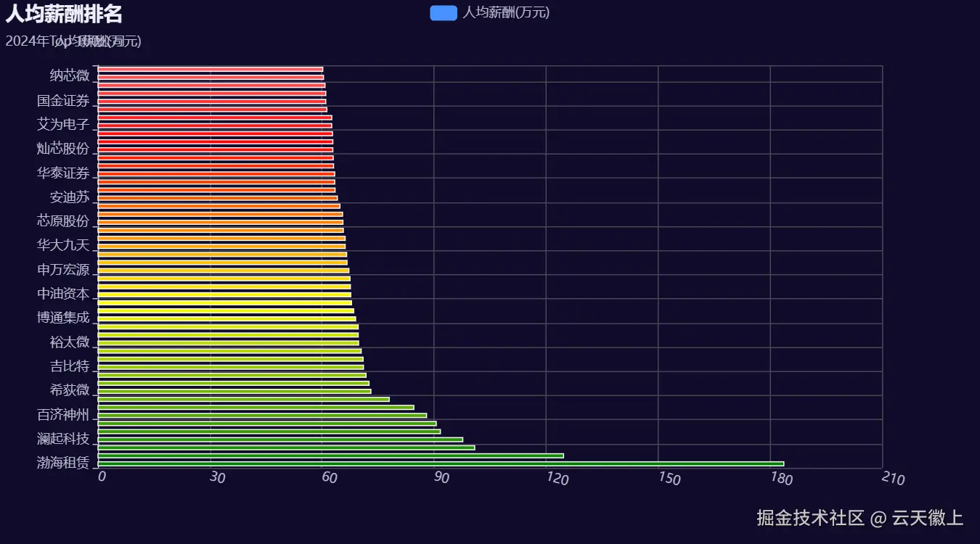
Task: Click the x-axis value 120
Action: [557, 478]
